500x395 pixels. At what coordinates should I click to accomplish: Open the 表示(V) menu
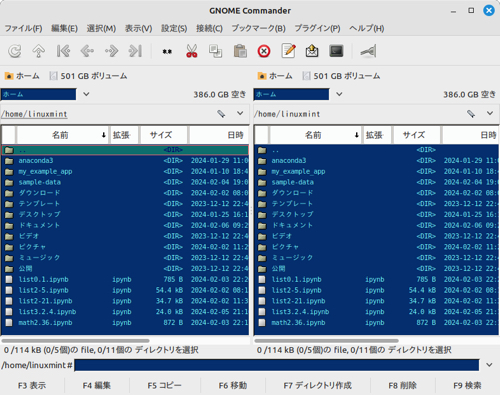click(x=139, y=28)
